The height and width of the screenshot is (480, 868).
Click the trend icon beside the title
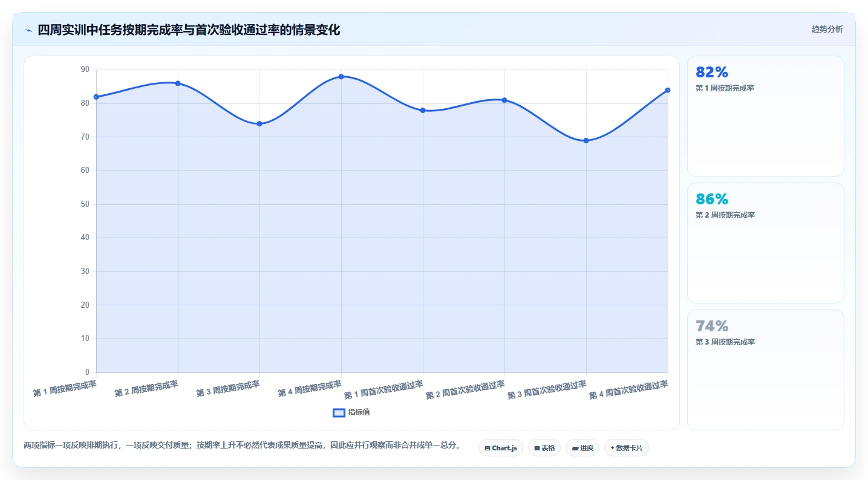pos(29,30)
